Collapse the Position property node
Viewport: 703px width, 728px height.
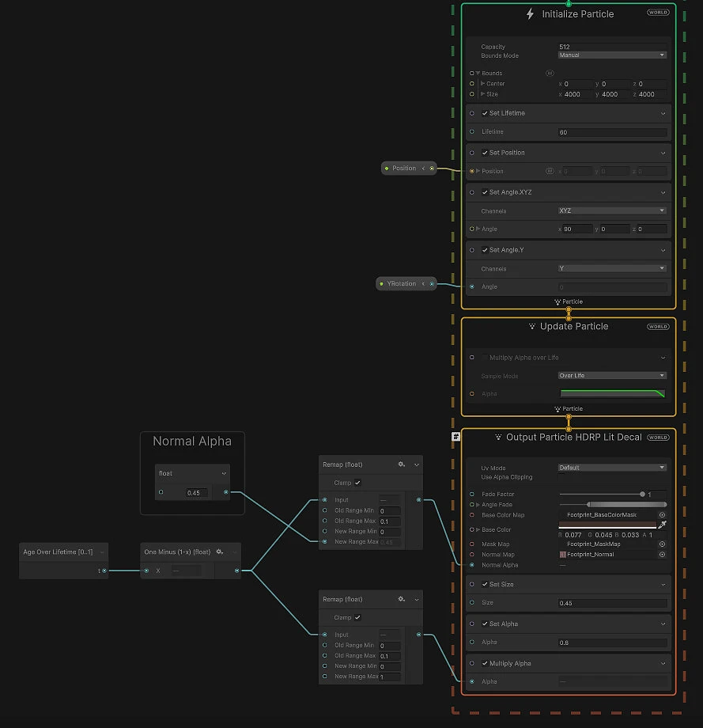(x=423, y=168)
